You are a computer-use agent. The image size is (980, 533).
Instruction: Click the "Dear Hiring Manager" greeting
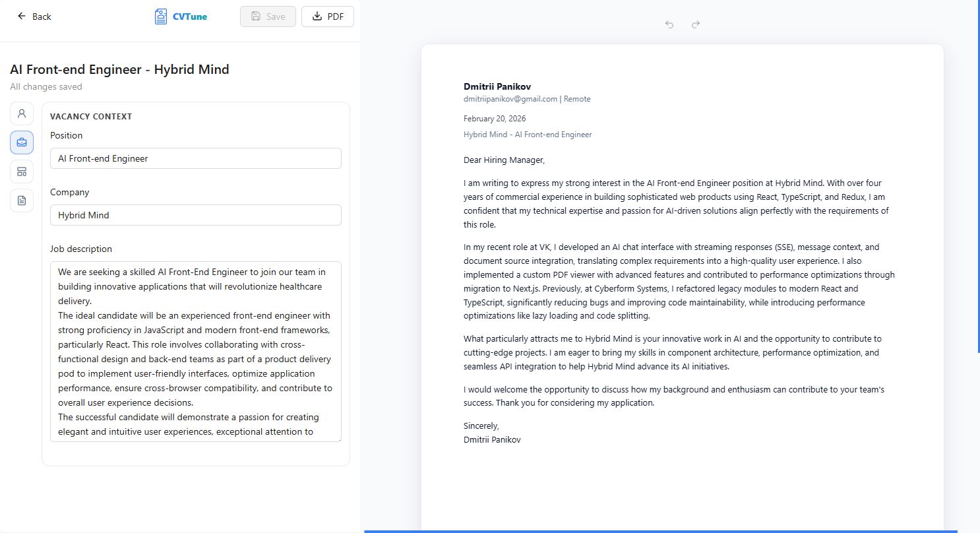[505, 160]
